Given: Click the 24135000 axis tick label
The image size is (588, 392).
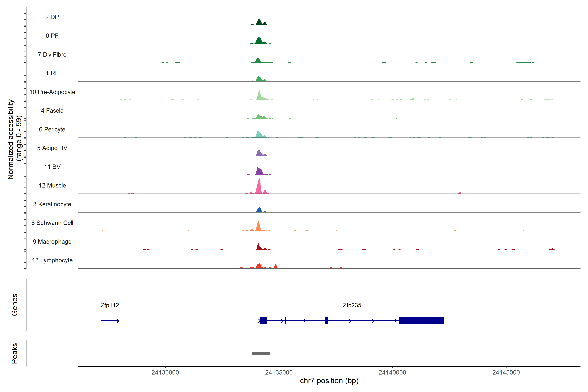Looking at the screenshot, I should pos(279,373).
